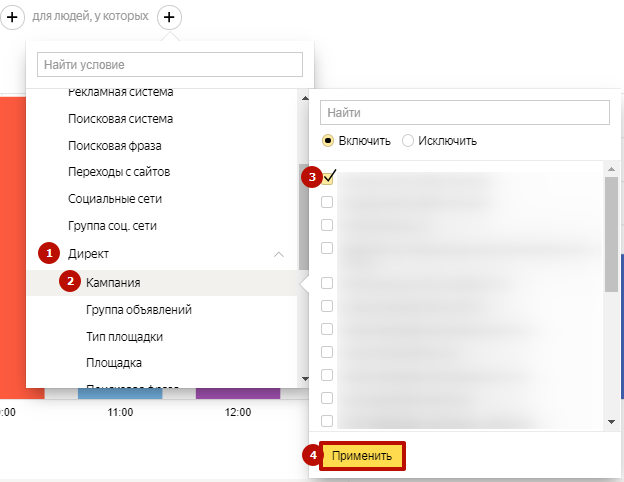
Task: Collapse the Директ section chevron
Action: [x=279, y=254]
